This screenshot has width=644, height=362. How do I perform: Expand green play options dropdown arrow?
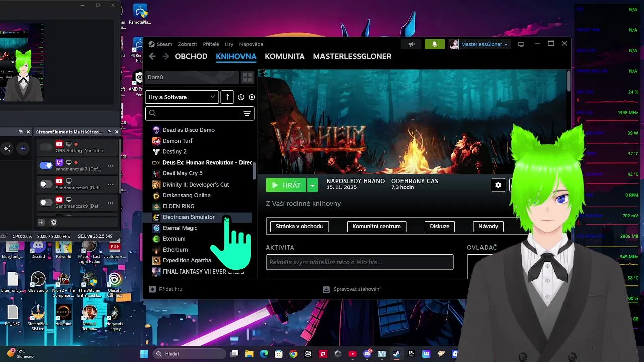313,185
